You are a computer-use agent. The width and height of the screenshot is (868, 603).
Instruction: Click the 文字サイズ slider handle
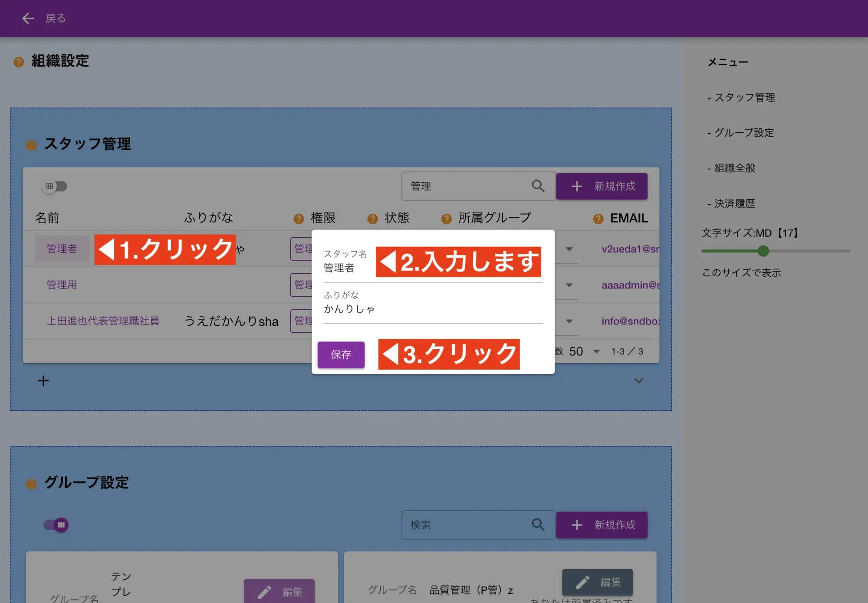(763, 252)
